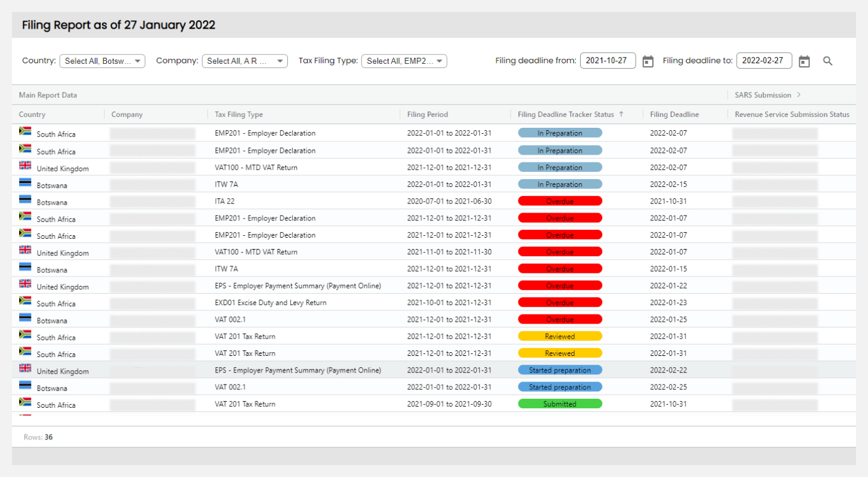The width and height of the screenshot is (868, 477).
Task: Click the green Submitted status badge
Action: tap(560, 404)
